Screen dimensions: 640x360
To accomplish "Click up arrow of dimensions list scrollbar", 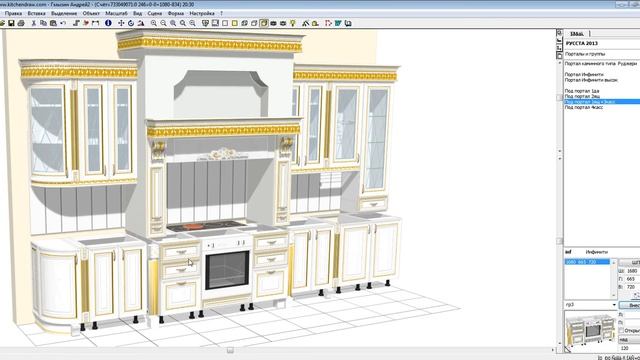I will click(613, 262).
